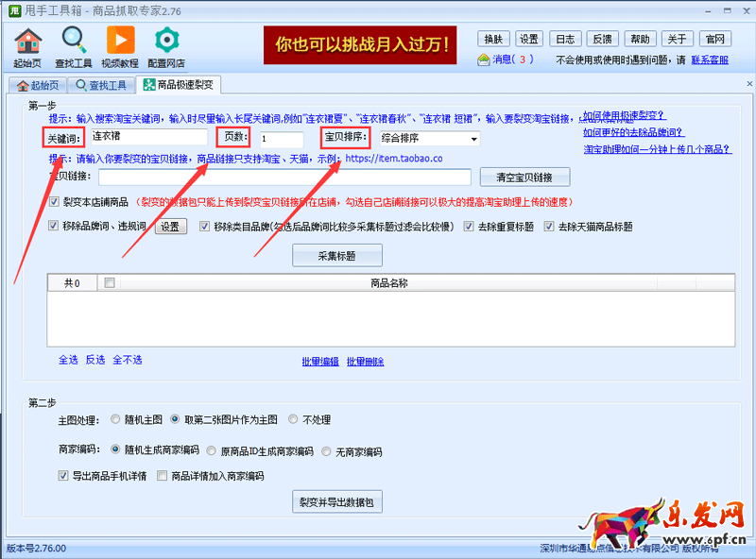The width and height of the screenshot is (756, 559).
Task: Click the 批量编辑 link
Action: pos(319,362)
